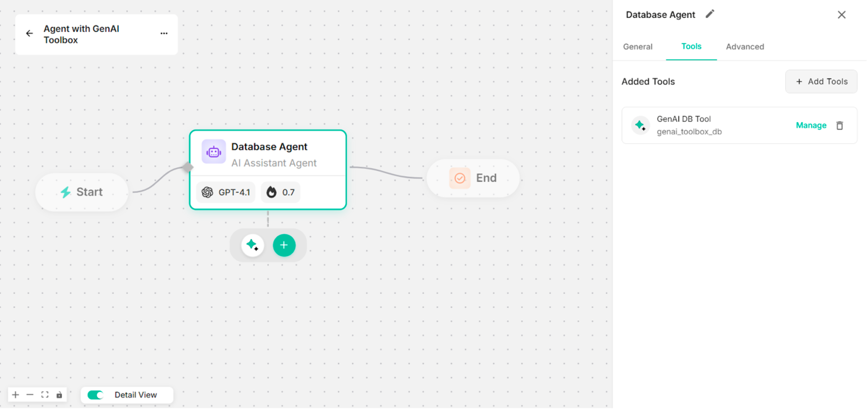868x409 pixels.
Task: Select the Start node
Action: (x=82, y=192)
